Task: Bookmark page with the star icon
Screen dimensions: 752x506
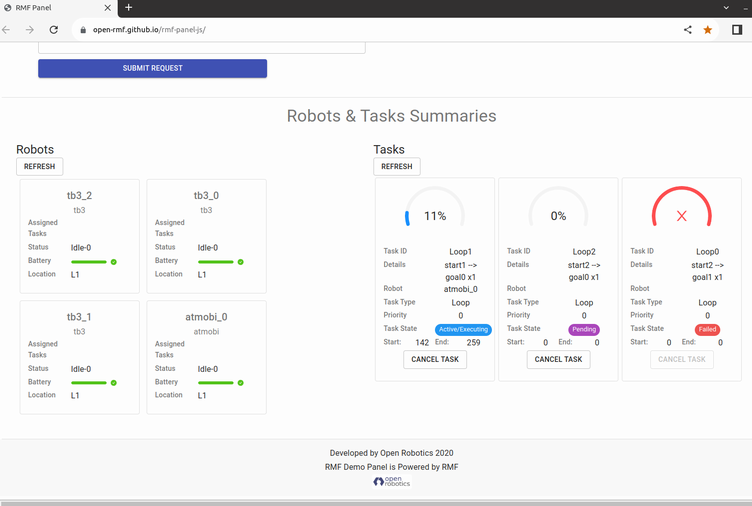Action: click(x=707, y=30)
